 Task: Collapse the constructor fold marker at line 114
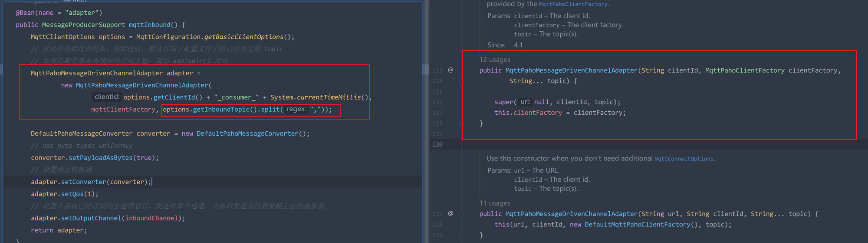pos(461,81)
